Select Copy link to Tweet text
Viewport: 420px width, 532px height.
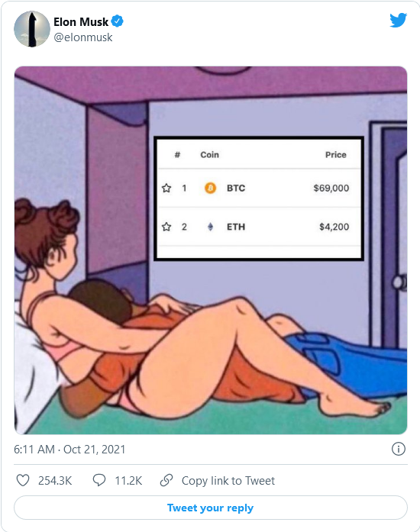[x=228, y=481]
